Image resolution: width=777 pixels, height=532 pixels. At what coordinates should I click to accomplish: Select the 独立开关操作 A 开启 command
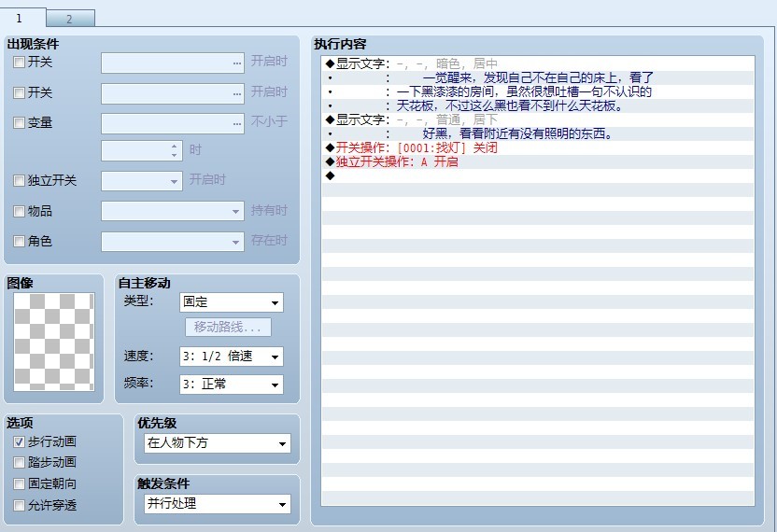click(538, 161)
